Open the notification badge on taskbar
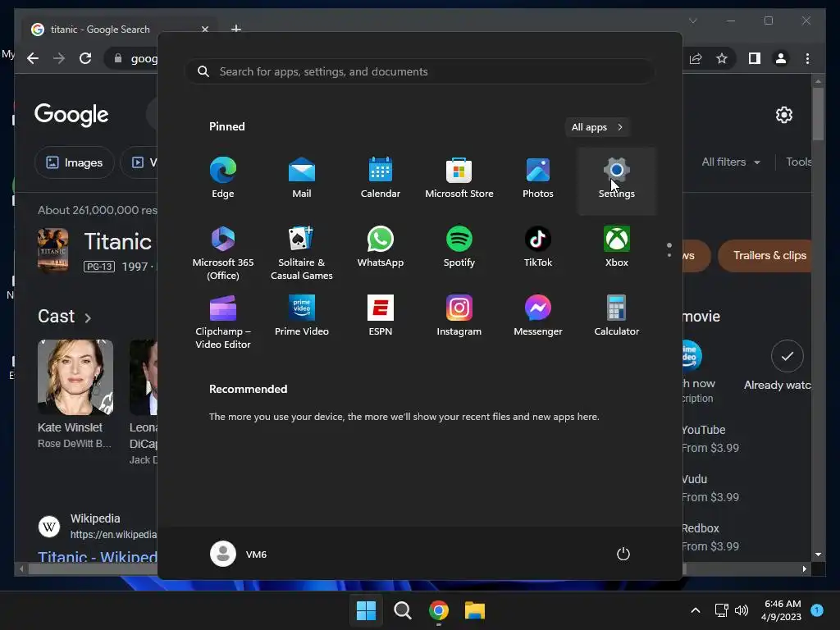 [817, 609]
